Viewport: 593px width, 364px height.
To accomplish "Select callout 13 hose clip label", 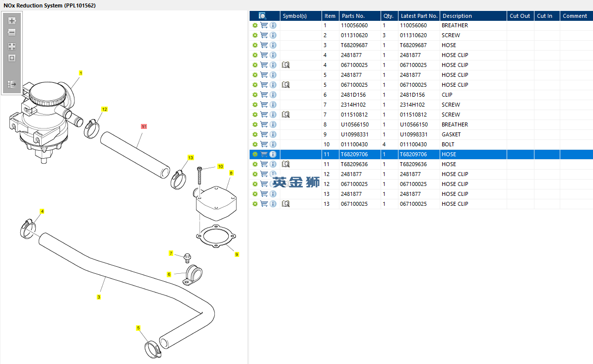I will point(191,158).
